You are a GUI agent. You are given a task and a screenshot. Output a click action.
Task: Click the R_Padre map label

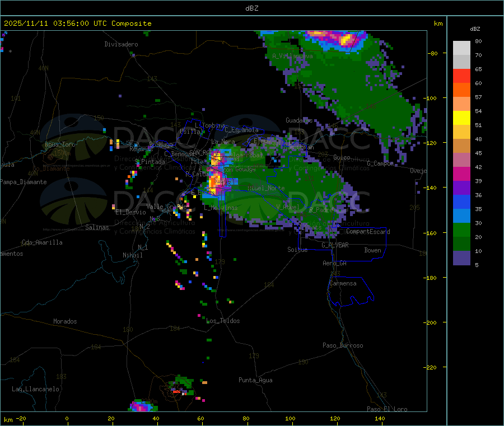coord(321,210)
